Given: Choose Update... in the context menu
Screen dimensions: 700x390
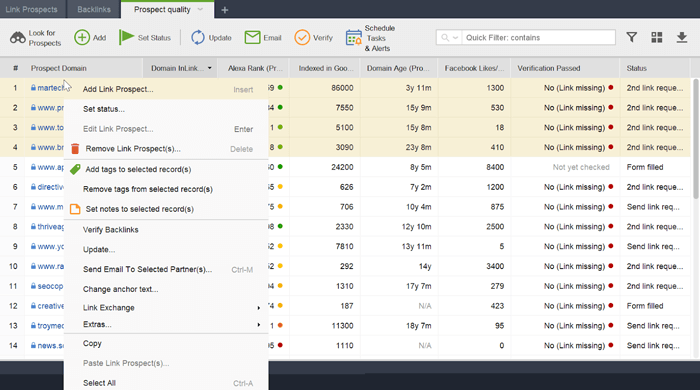Looking at the screenshot, I should (x=167, y=249).
